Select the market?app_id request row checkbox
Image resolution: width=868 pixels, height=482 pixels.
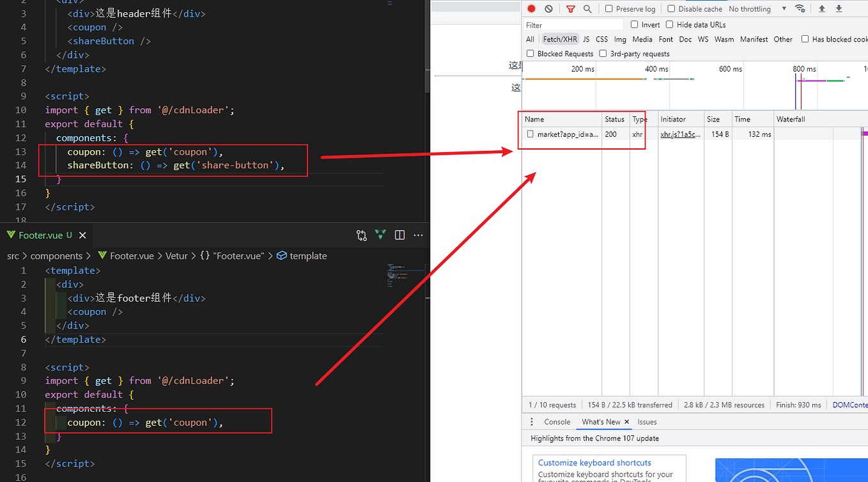[530, 134]
